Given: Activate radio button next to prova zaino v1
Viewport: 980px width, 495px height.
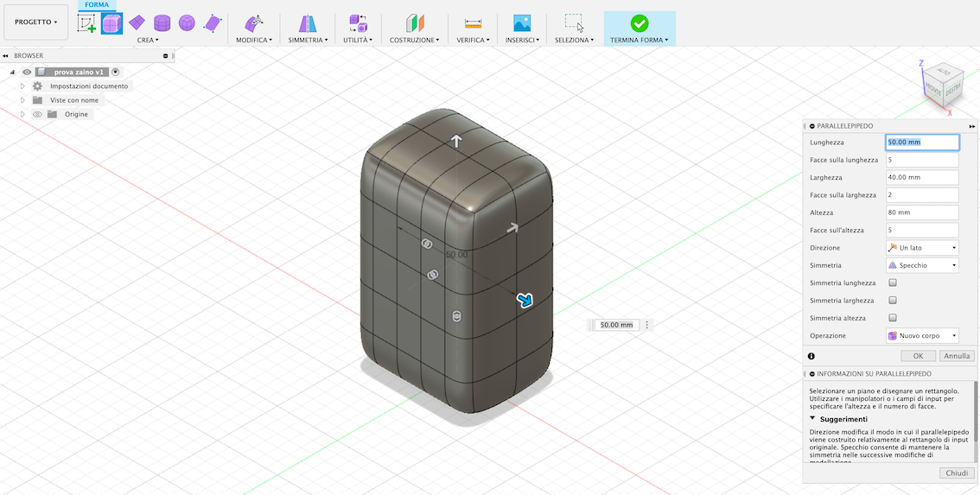Looking at the screenshot, I should coord(115,72).
